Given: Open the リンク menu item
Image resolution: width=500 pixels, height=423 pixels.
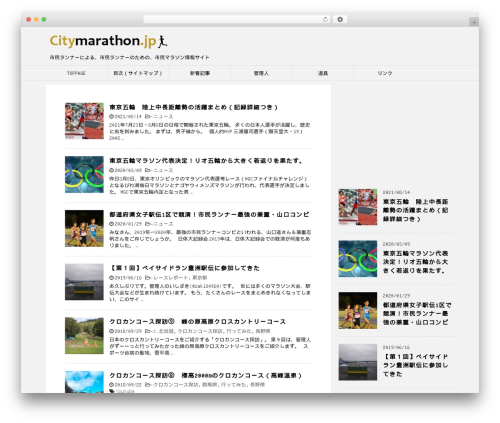Looking at the screenshot, I should 385,73.
